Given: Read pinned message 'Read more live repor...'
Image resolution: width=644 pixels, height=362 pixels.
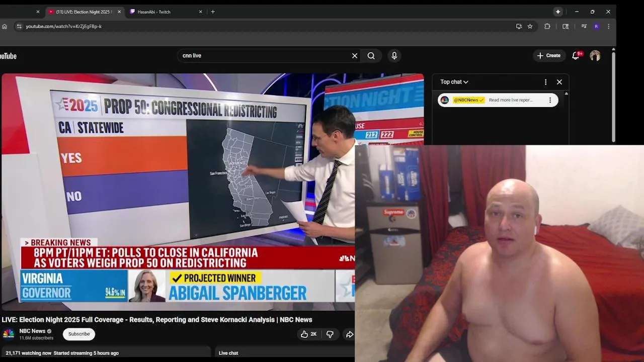Looking at the screenshot, I should pyautogui.click(x=511, y=100).
